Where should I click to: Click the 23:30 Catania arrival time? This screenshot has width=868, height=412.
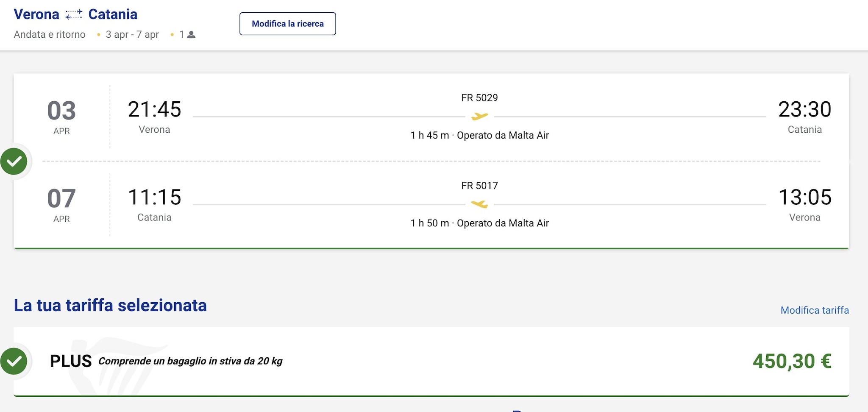tap(804, 109)
